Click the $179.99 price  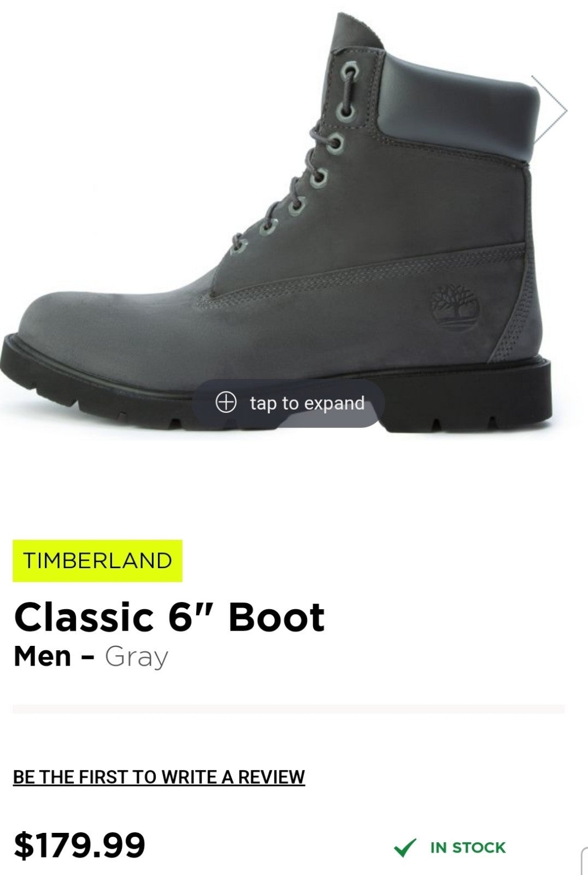pos(79,845)
